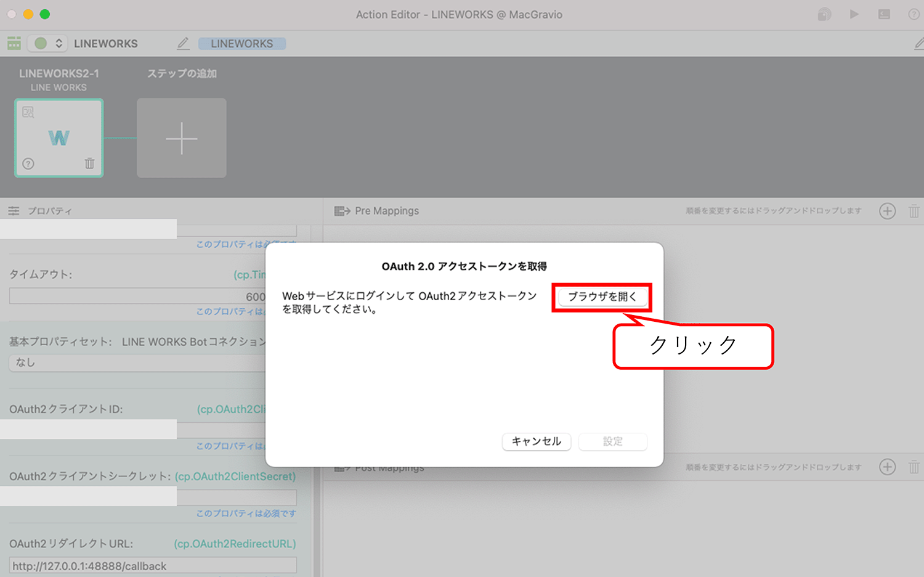Image resolution: width=924 pixels, height=577 pixels.
Task: Run action with the play icon
Action: click(854, 14)
